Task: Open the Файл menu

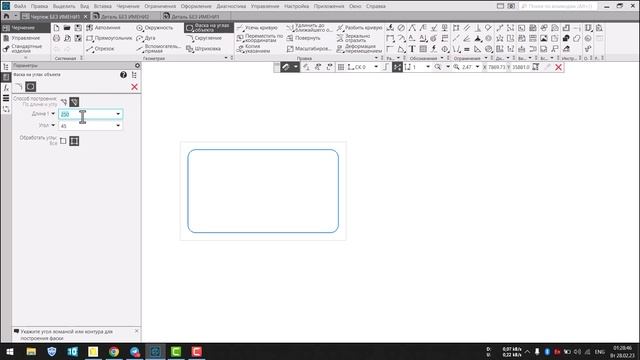Action: [20, 6]
